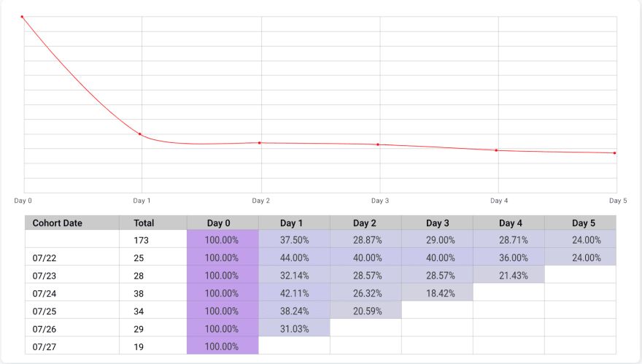The width and height of the screenshot is (642, 364).
Task: Click the 18.42% cell in the 07/24 row
Action: [x=438, y=293]
